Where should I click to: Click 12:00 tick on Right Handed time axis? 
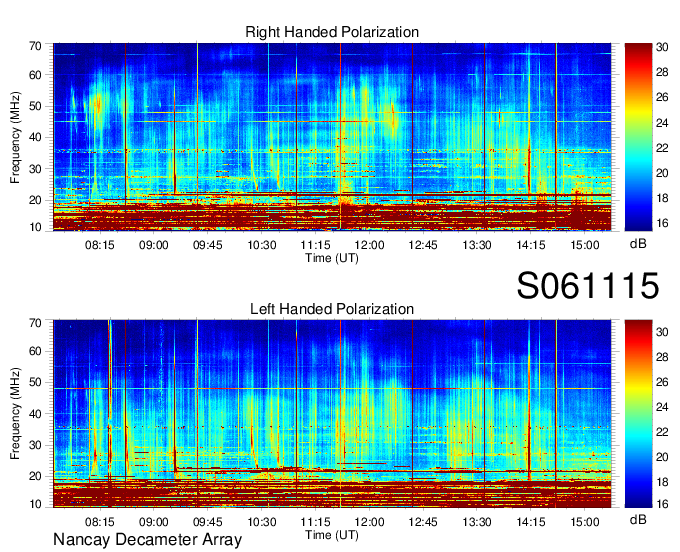pyautogui.click(x=369, y=245)
